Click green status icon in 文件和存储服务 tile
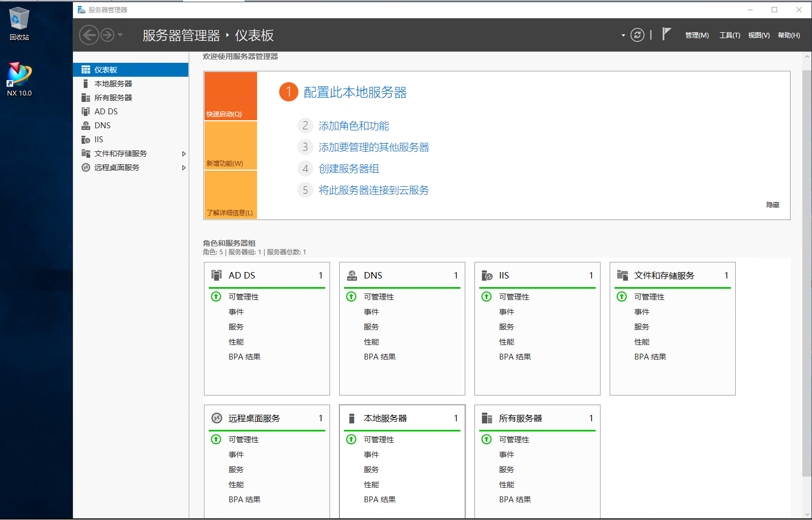 click(622, 296)
